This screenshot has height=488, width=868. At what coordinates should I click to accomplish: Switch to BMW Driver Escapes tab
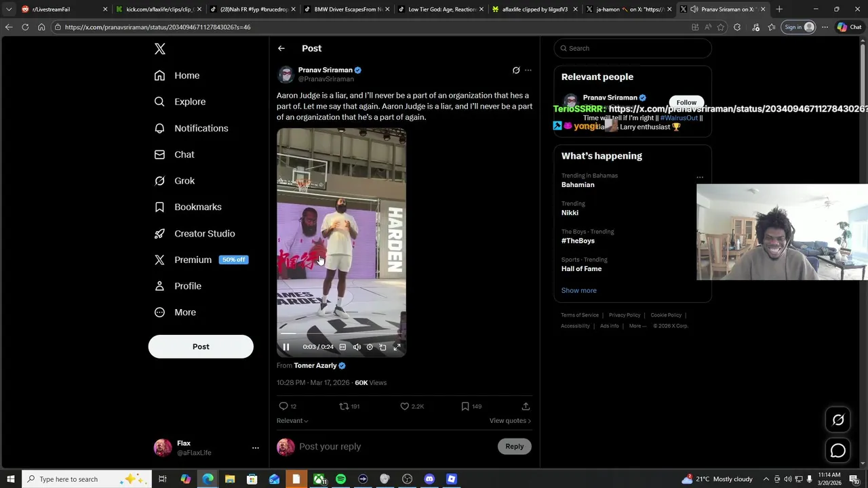[346, 9]
